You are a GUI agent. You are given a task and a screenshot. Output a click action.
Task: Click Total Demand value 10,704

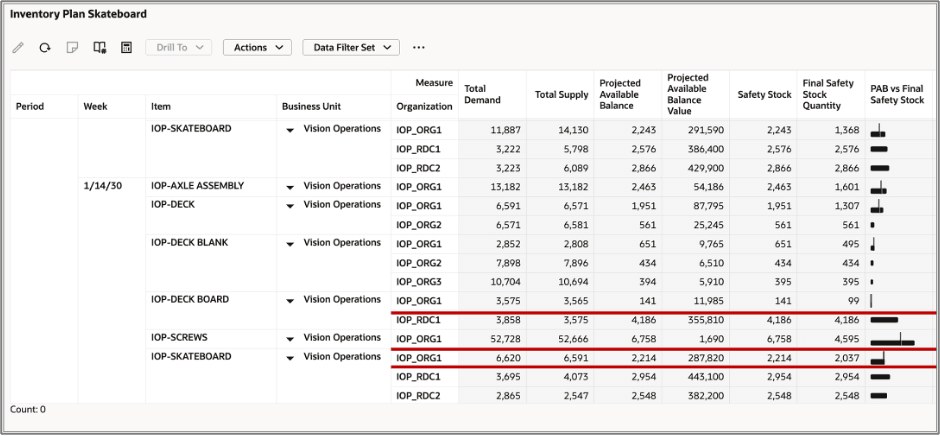(505, 282)
